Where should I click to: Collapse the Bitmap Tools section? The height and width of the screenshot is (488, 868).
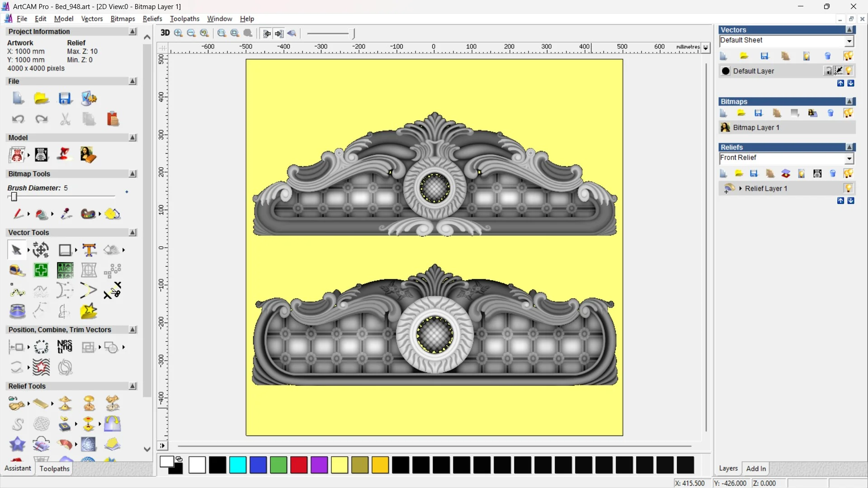(x=132, y=174)
